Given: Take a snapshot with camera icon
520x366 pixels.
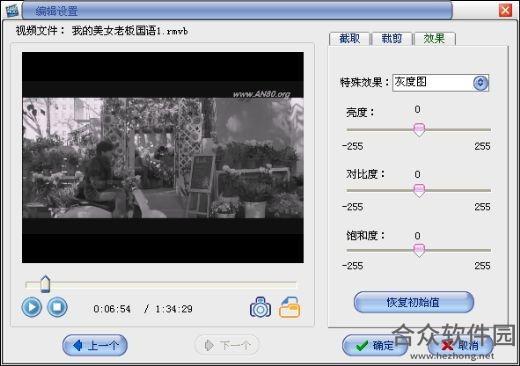Looking at the screenshot, I should click(x=260, y=307).
